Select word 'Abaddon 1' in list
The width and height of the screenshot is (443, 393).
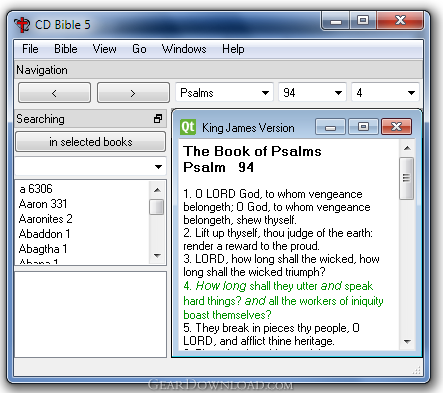pyautogui.click(x=44, y=234)
